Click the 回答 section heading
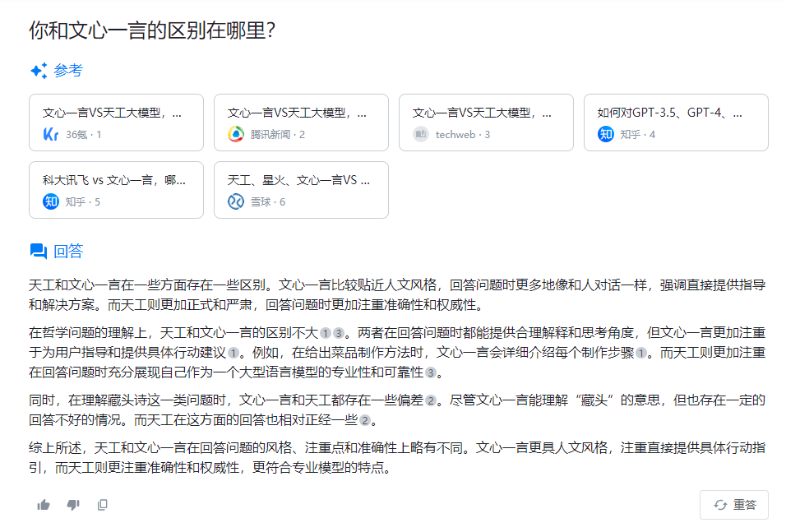Viewport: 786px width, 532px height. tap(68, 251)
